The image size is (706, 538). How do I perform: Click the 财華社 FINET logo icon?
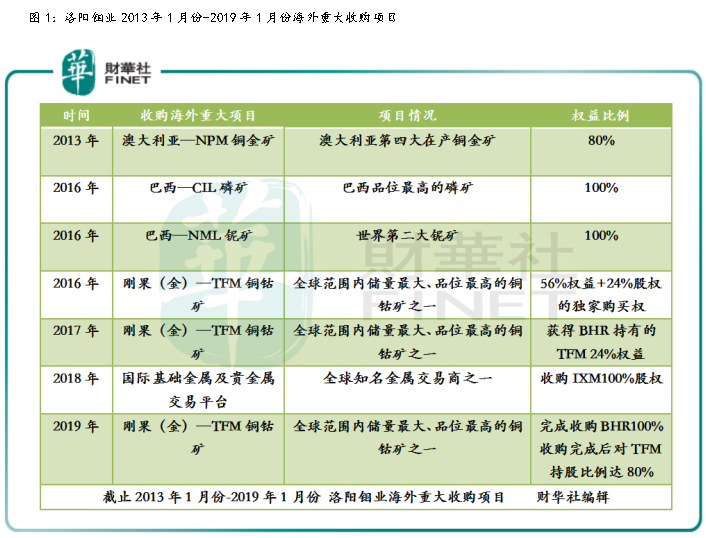(x=78, y=72)
